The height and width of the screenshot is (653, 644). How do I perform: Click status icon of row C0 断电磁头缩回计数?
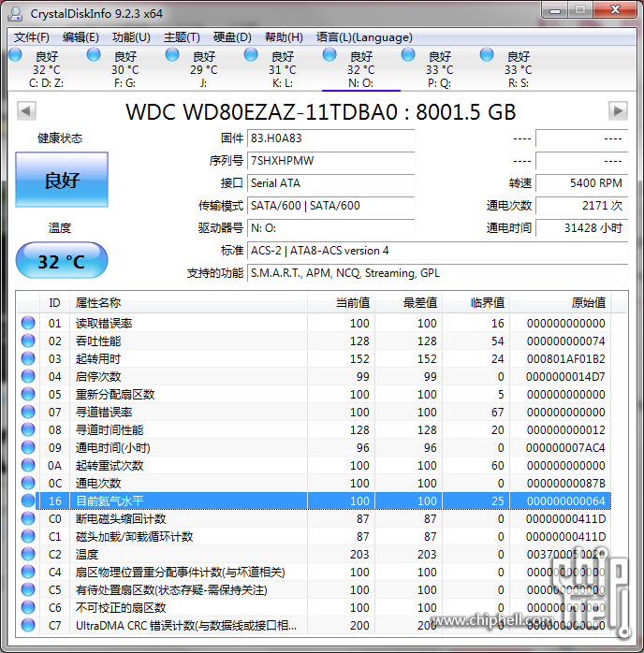click(28, 518)
